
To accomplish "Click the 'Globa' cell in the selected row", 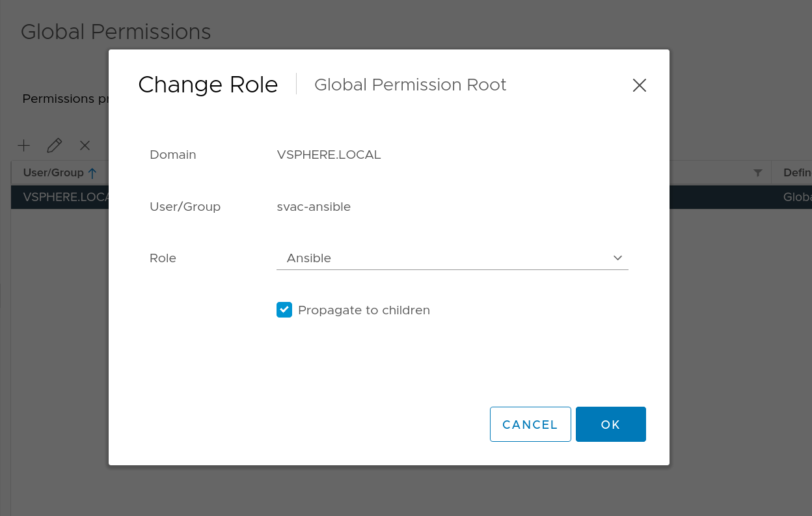I will [x=797, y=197].
